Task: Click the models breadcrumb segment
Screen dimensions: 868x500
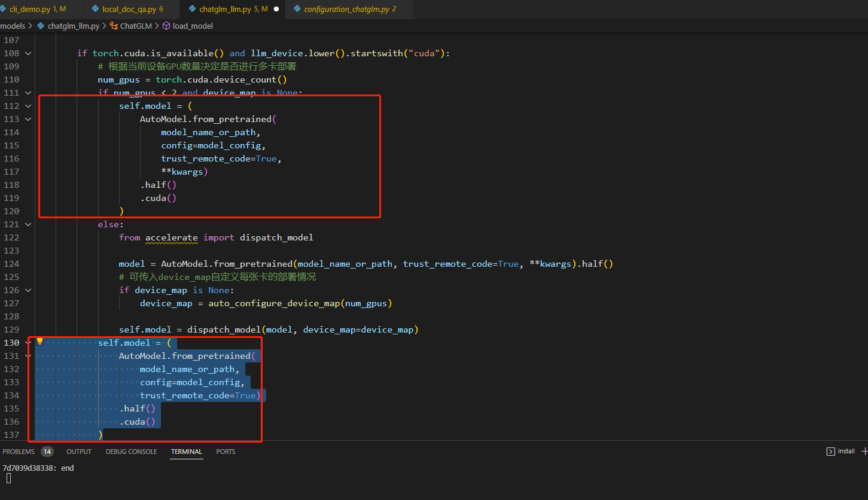Action: pyautogui.click(x=13, y=26)
